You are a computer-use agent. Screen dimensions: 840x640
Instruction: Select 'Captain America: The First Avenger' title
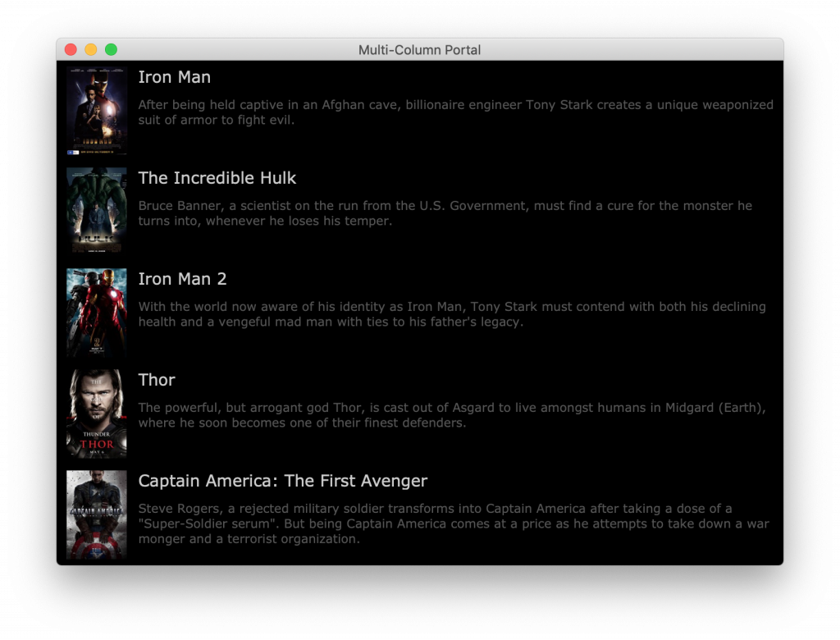click(282, 481)
